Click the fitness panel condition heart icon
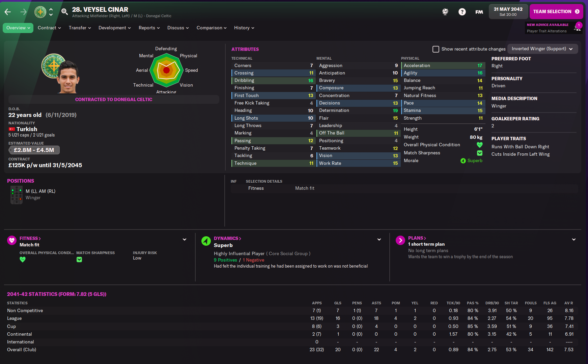This screenshot has height=364, width=588. pos(23,260)
